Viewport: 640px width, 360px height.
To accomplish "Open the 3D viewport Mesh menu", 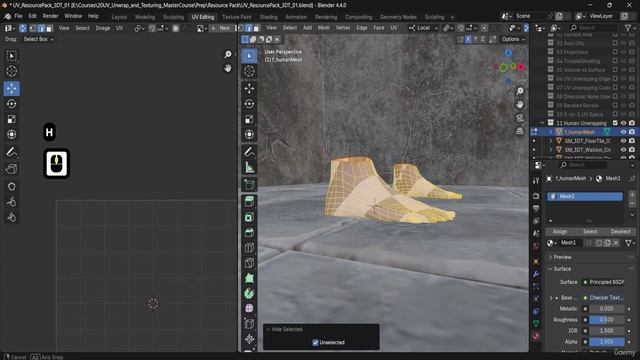I will point(324,28).
